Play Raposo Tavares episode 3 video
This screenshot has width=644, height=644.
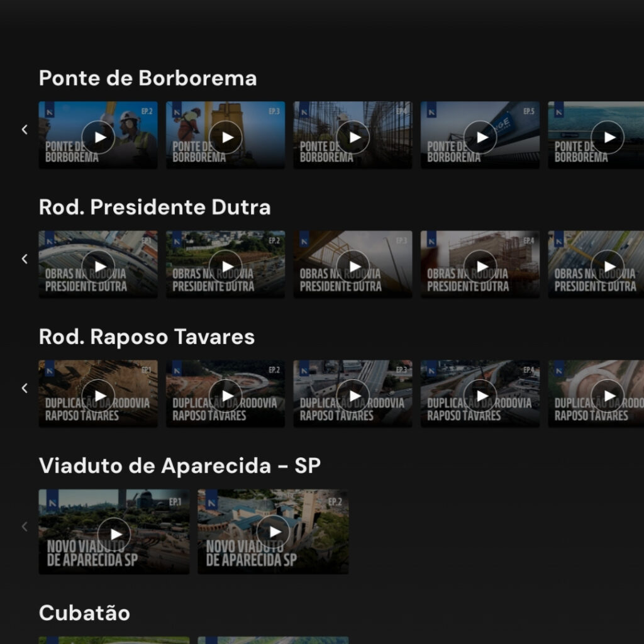tap(353, 396)
